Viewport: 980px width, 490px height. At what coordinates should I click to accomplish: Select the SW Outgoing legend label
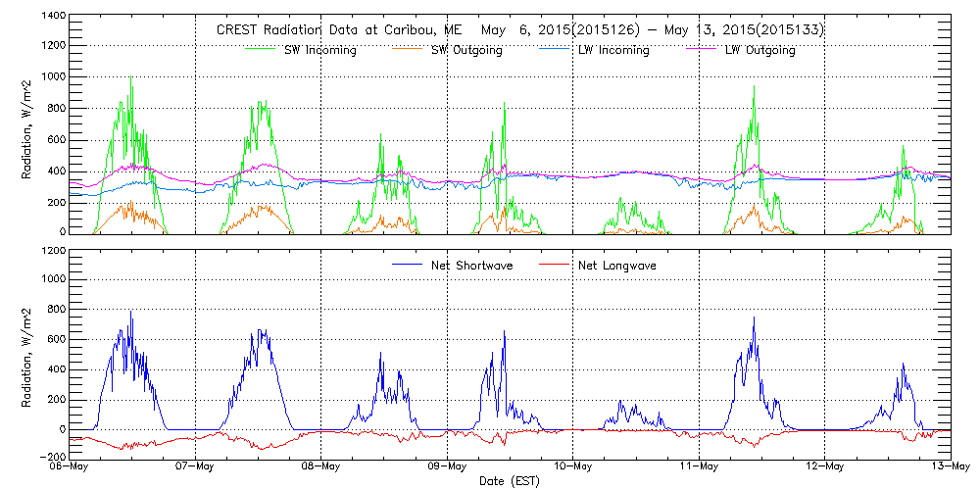pos(466,51)
